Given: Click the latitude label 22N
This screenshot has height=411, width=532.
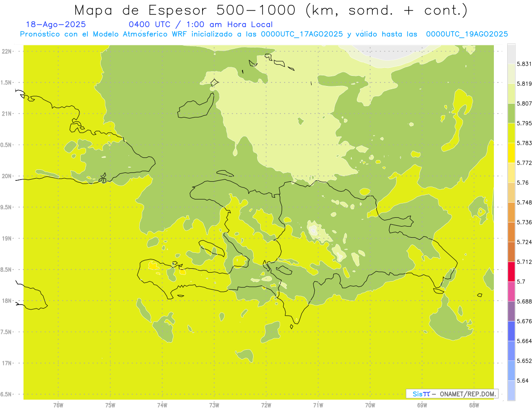Looking at the screenshot, I should click(7, 51).
